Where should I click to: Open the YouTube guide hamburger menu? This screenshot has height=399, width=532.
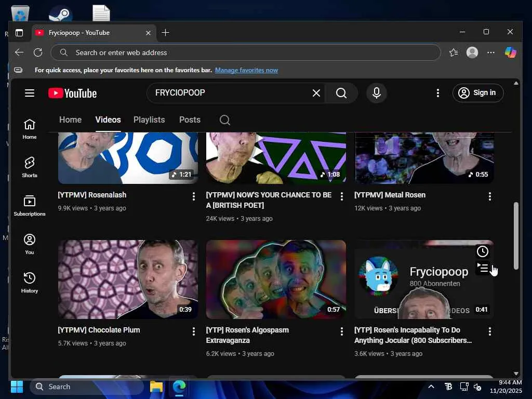click(x=30, y=93)
